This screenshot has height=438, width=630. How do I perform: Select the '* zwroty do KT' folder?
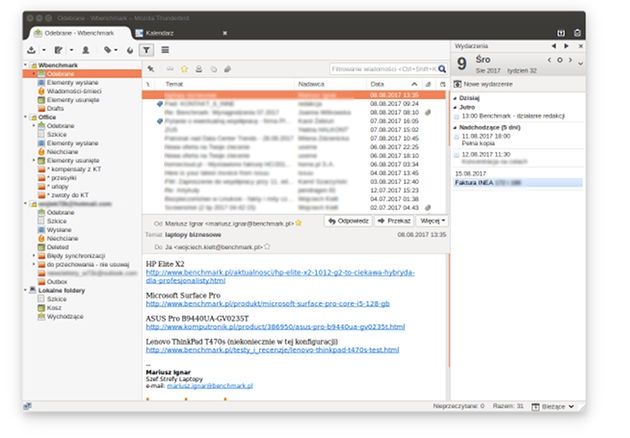click(68, 195)
